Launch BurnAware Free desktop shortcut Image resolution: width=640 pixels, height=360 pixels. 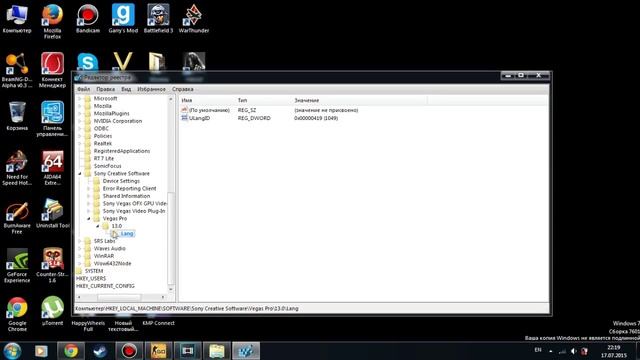(17, 216)
